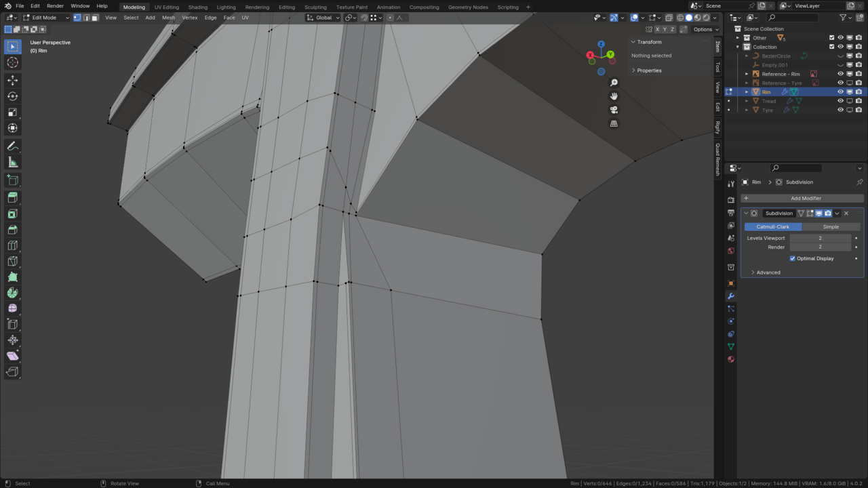Open the Render menu
The image size is (868, 488).
55,6
